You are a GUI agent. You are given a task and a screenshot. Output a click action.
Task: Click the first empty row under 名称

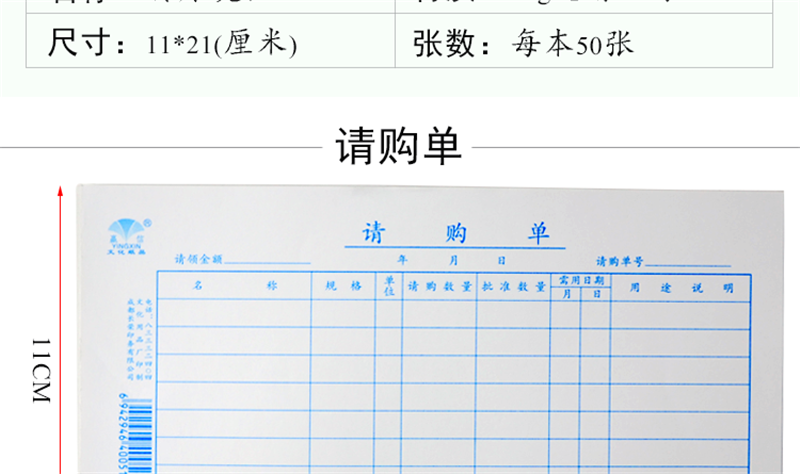pyautogui.click(x=235, y=313)
